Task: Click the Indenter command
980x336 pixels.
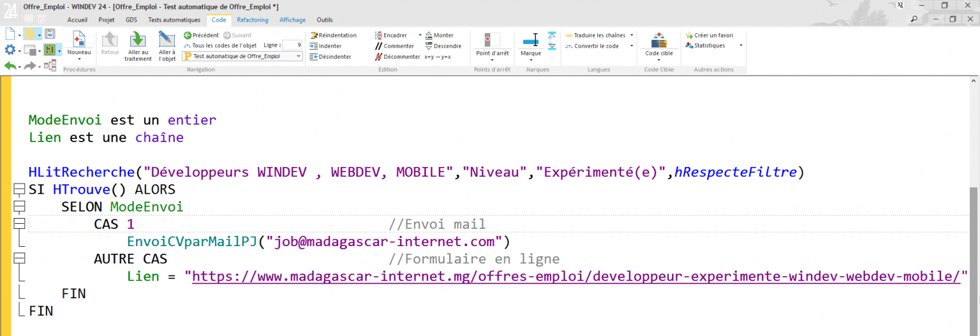Action: coord(325,46)
